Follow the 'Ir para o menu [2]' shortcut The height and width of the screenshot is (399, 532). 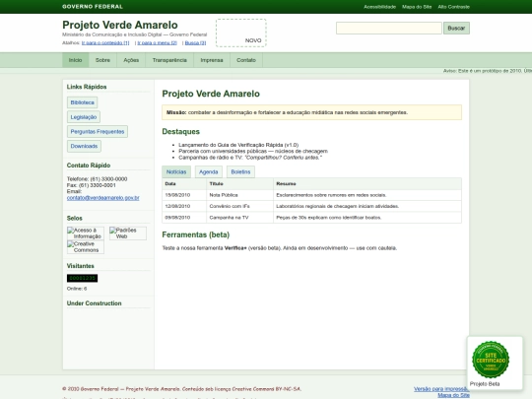(157, 42)
